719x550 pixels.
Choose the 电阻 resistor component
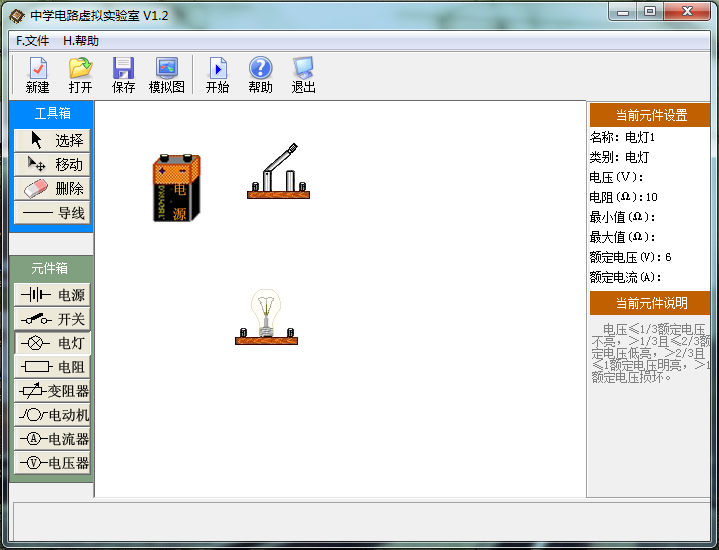pos(53,367)
